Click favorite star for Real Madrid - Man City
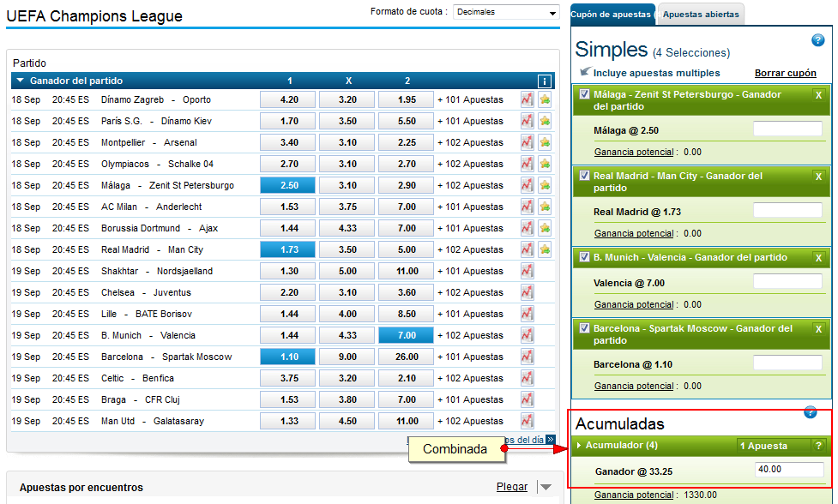Viewport: 838px width, 504px height. (545, 249)
